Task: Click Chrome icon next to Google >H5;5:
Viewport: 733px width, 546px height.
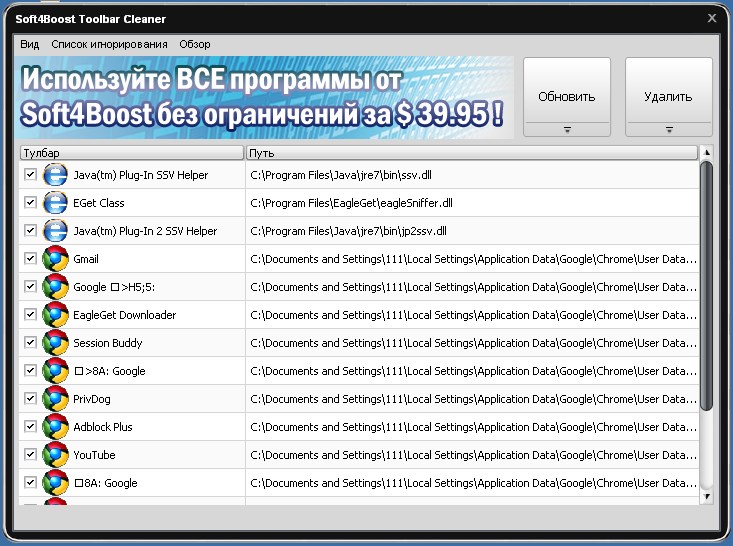Action: [x=55, y=287]
